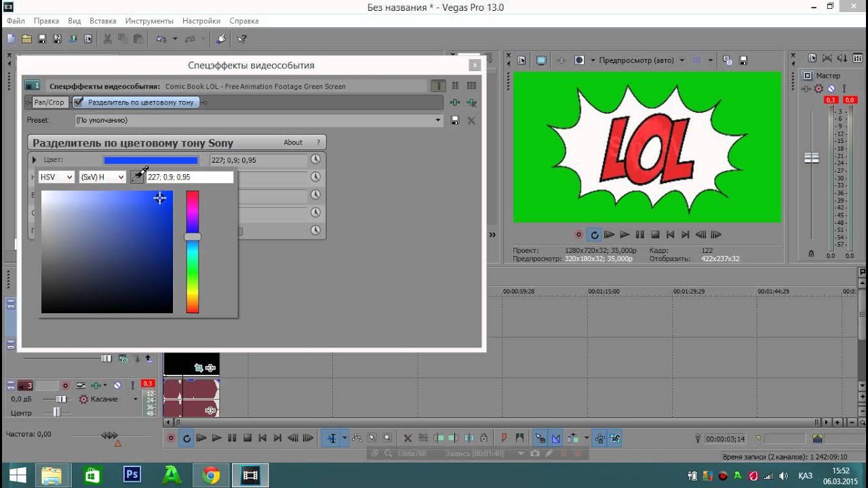Toggle loop playback in timeline transport
868x488 pixels.
(186, 439)
